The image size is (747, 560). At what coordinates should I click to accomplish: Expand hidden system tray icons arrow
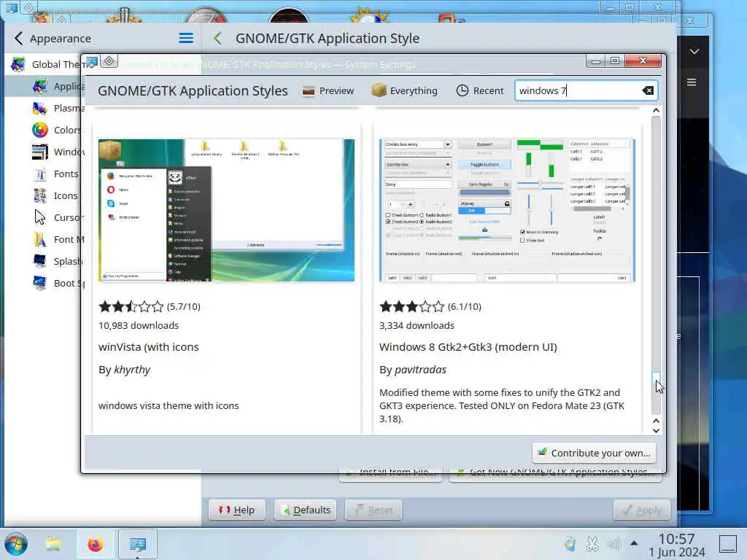[634, 542]
